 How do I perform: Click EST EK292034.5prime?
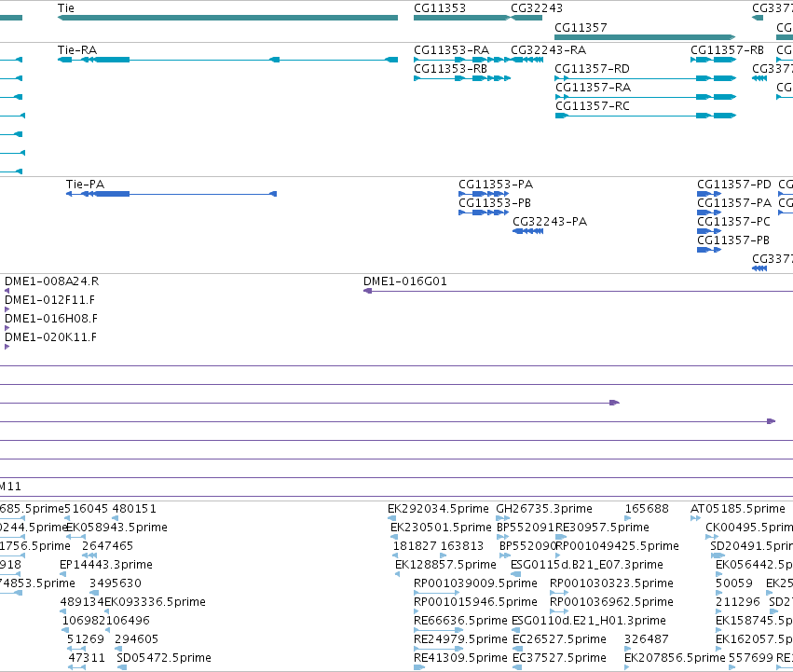(439, 509)
